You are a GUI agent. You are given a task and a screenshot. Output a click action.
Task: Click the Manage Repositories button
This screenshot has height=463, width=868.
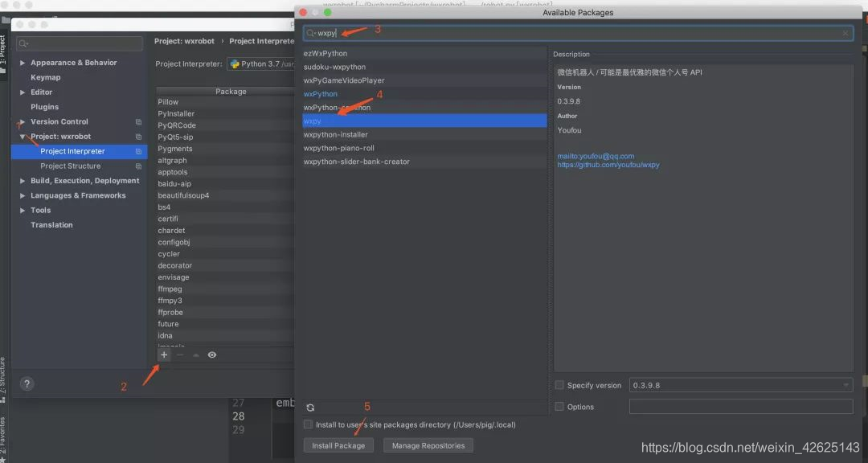pyautogui.click(x=428, y=445)
